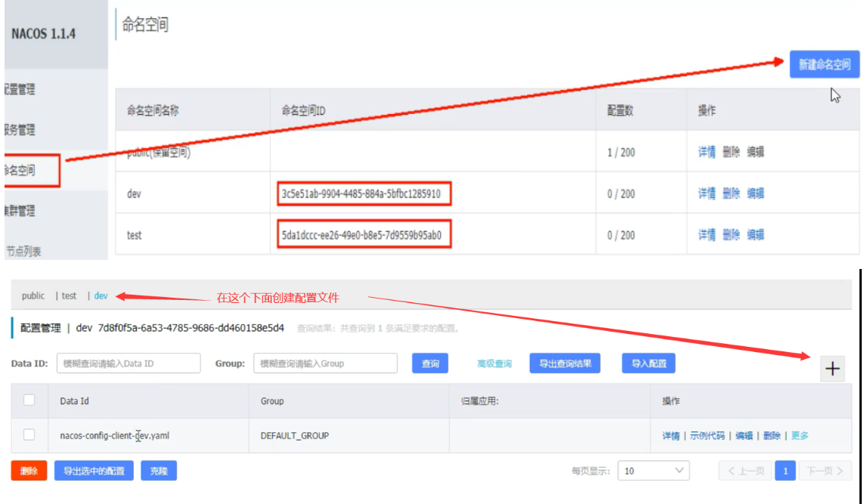Viewport: 867px width, 504px height.
Task: Click the 下一页 pagination button
Action: click(x=825, y=471)
